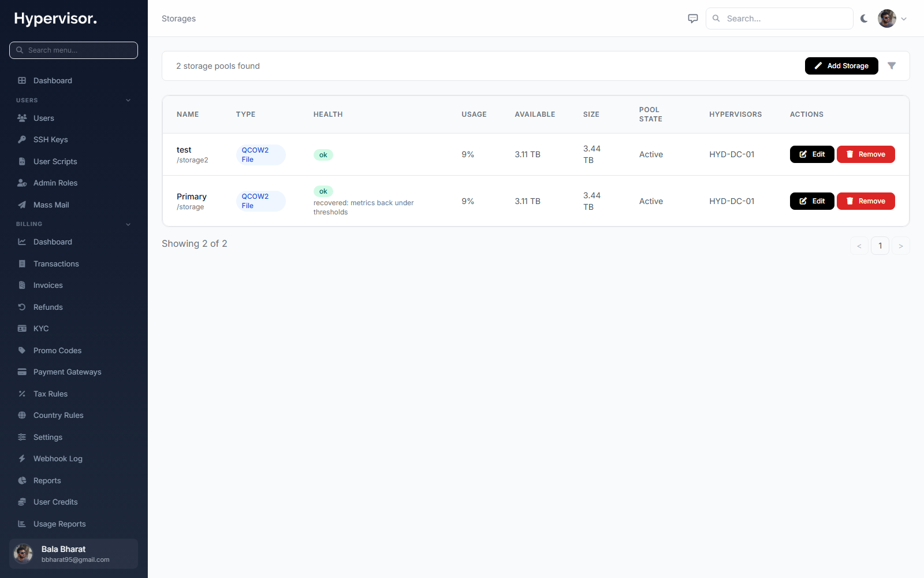Click Add Storage button
The width and height of the screenshot is (924, 578).
click(841, 66)
